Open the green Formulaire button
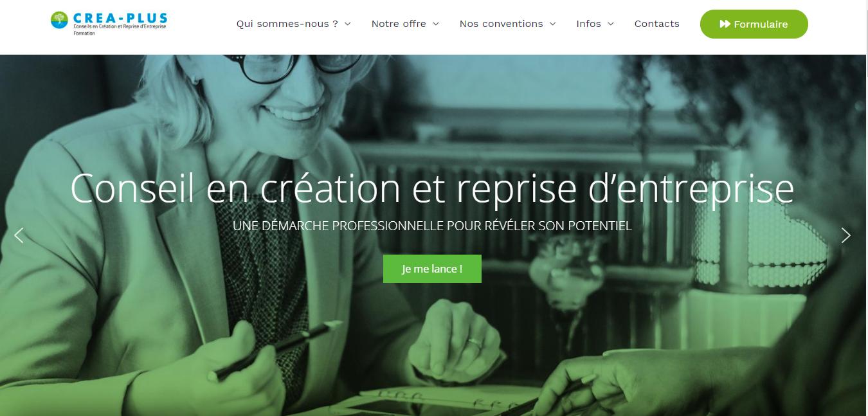 754,24
